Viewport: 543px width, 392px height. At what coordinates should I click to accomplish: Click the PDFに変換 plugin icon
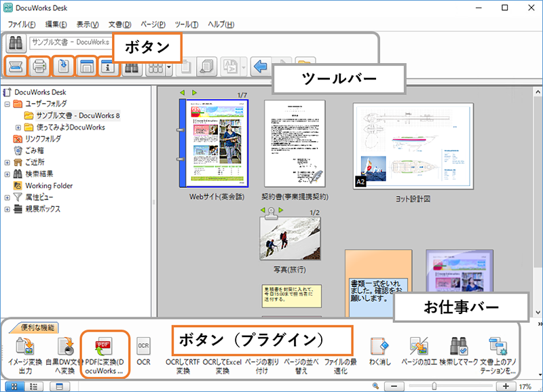103,347
